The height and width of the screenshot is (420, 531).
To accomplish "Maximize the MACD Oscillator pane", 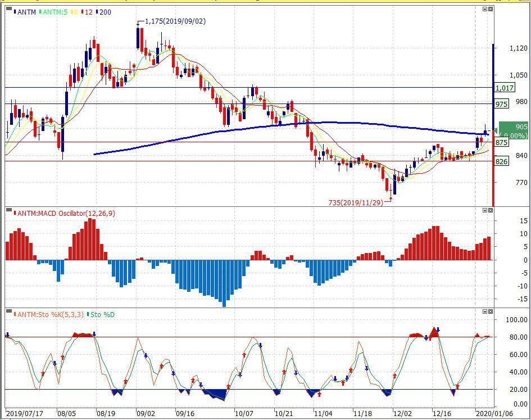I will point(485,210).
